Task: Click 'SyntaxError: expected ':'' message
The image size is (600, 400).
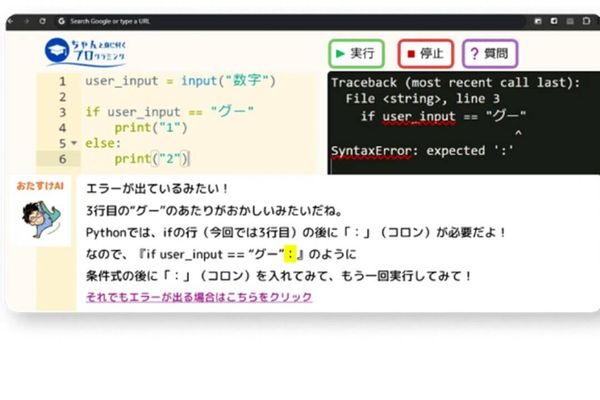Action: pyautogui.click(x=422, y=151)
